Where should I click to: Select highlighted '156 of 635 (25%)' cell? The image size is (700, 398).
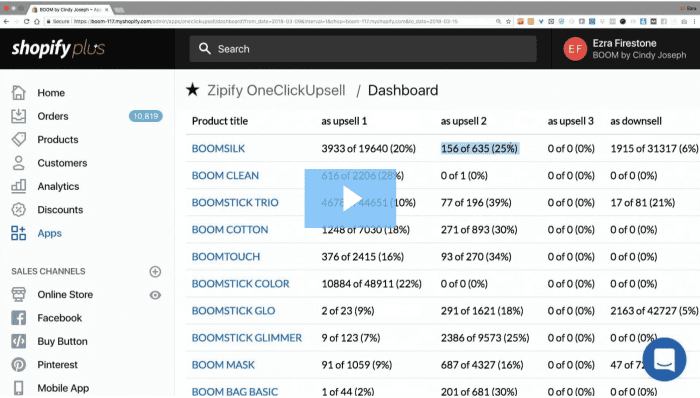(479, 149)
